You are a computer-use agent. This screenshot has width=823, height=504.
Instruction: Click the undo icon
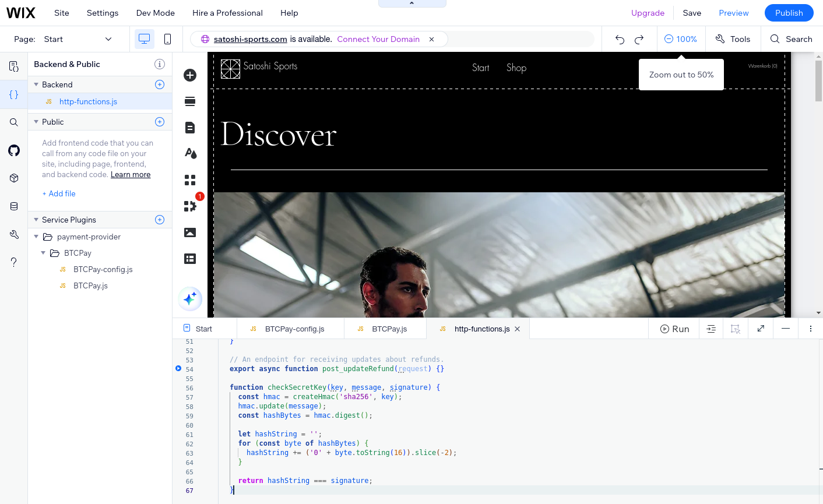(620, 38)
